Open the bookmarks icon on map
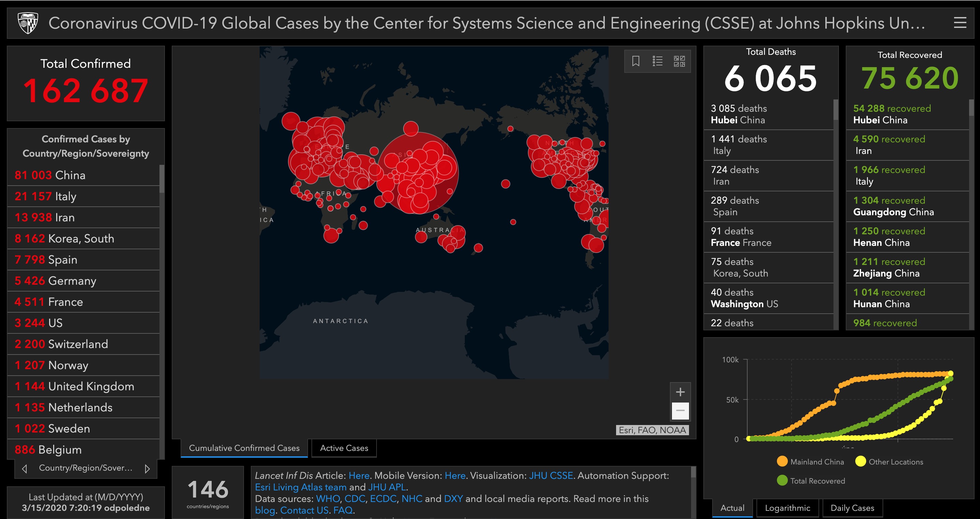The image size is (980, 519). (x=636, y=61)
